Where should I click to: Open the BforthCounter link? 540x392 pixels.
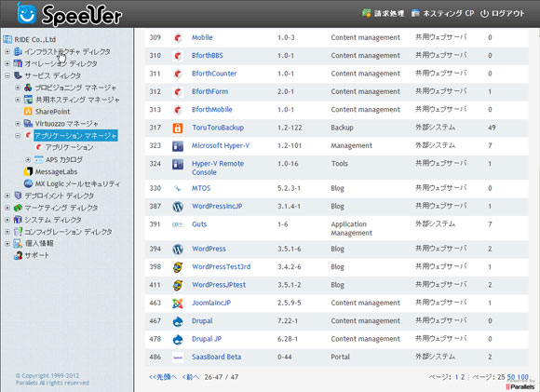[x=214, y=74]
